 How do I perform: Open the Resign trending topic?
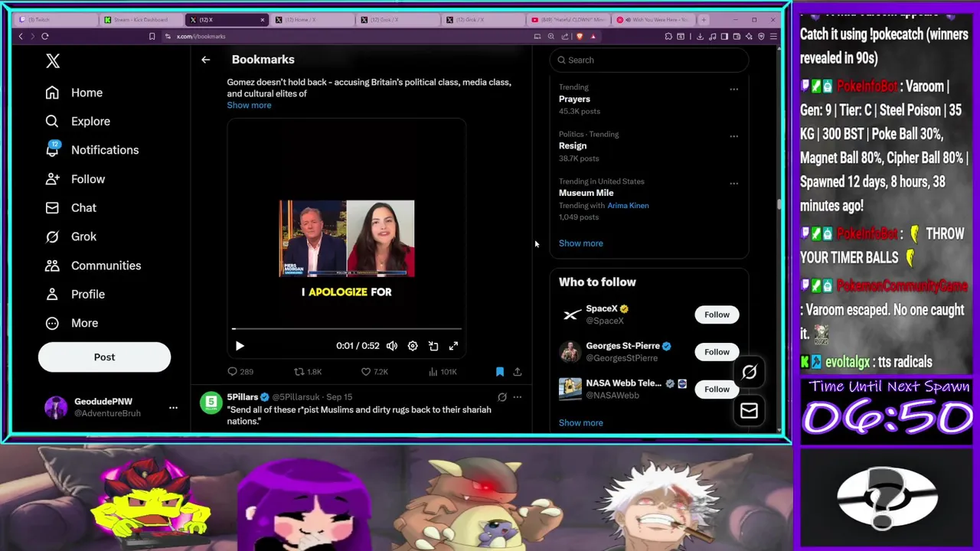[x=573, y=145]
